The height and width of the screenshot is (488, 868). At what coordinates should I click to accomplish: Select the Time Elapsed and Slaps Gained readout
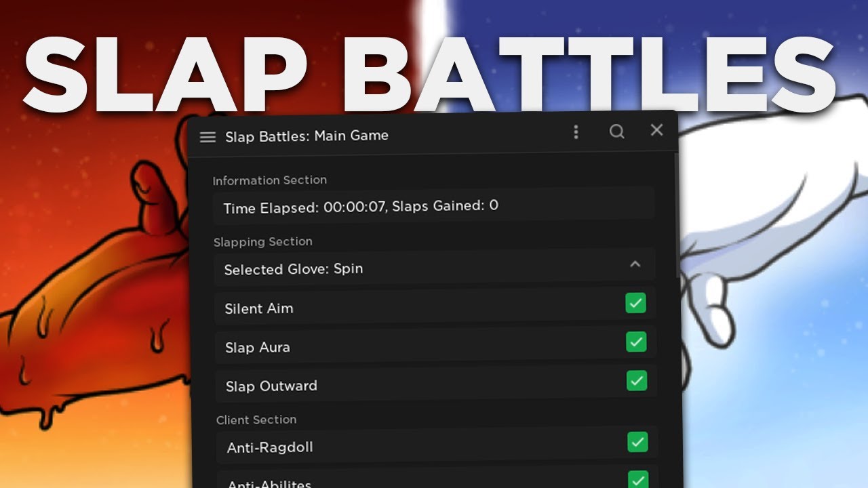pos(434,205)
